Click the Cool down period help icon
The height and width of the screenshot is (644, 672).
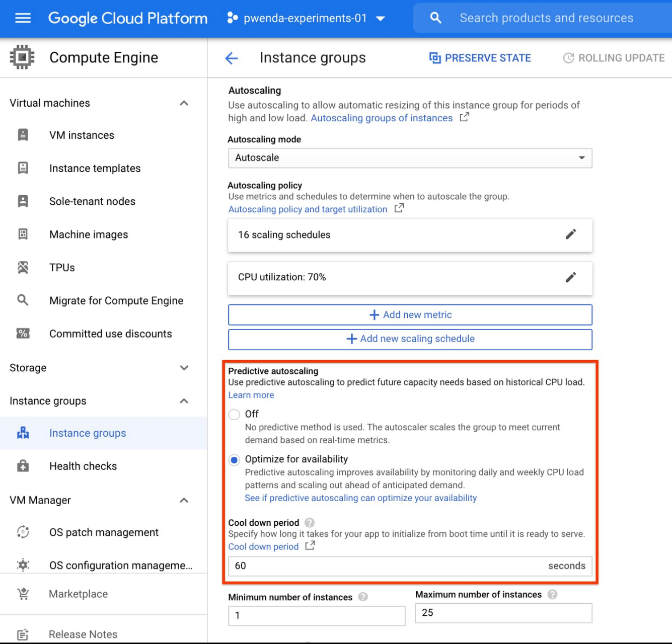(x=310, y=523)
